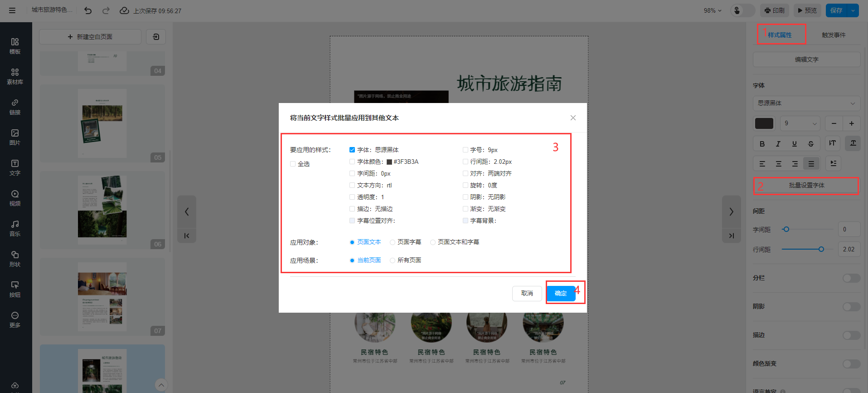The height and width of the screenshot is (393, 868).
Task: Click the dark font color swatch
Action: tap(764, 123)
